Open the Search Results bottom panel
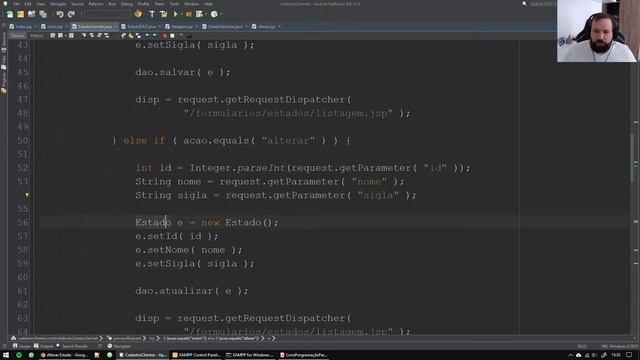 tap(72, 346)
